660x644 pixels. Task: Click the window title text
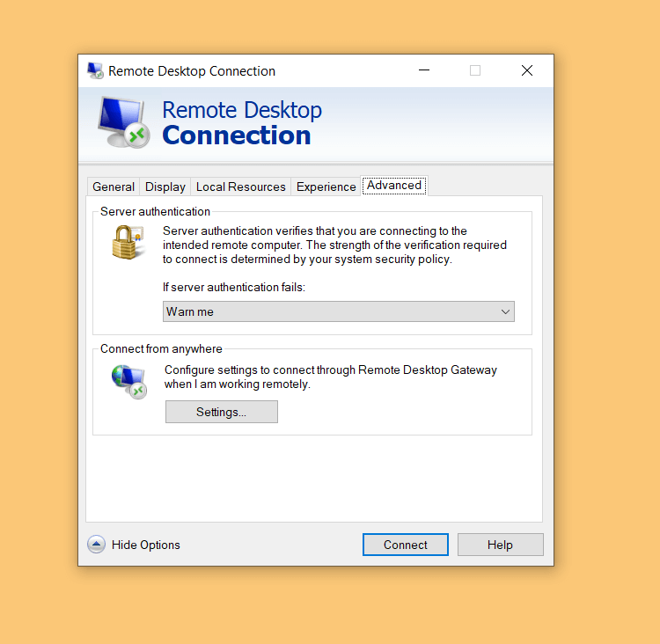(192, 71)
